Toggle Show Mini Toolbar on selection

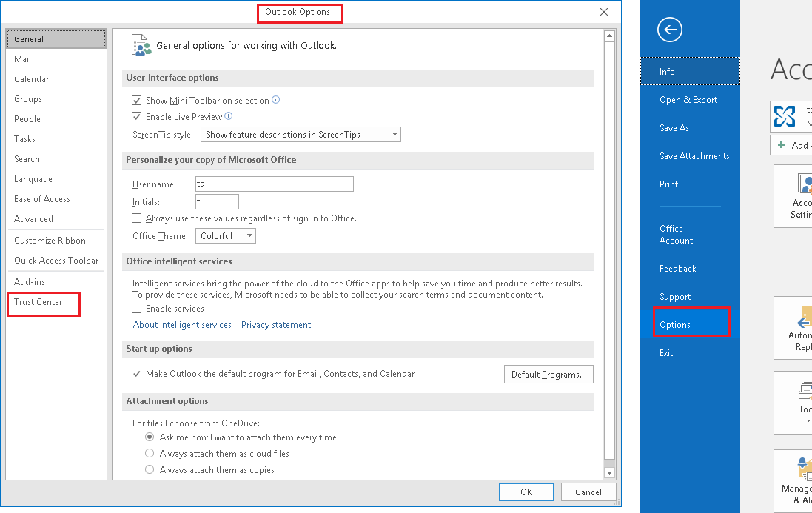pyautogui.click(x=137, y=101)
